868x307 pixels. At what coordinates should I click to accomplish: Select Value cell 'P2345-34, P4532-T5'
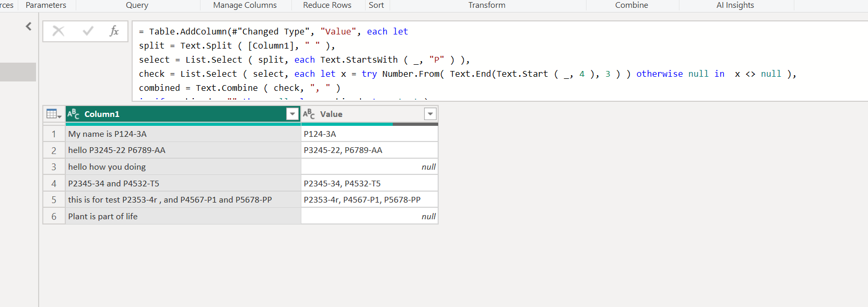[x=370, y=184]
